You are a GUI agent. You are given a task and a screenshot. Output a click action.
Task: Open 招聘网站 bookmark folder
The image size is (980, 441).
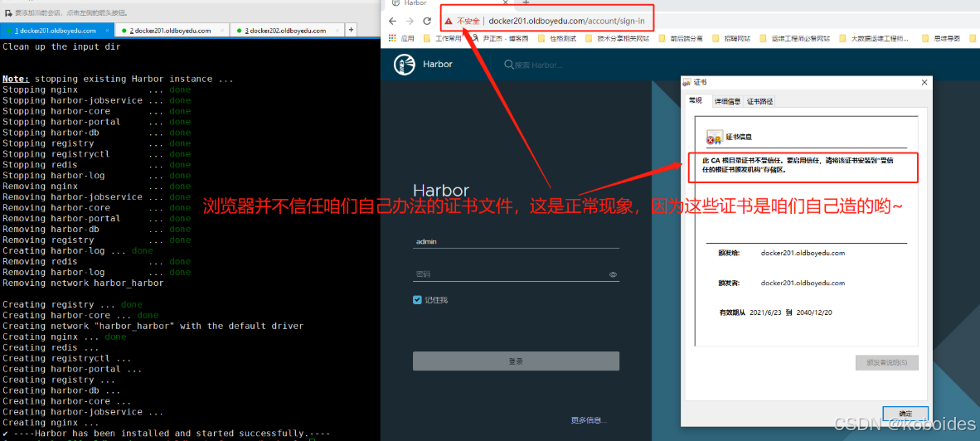click(x=730, y=38)
